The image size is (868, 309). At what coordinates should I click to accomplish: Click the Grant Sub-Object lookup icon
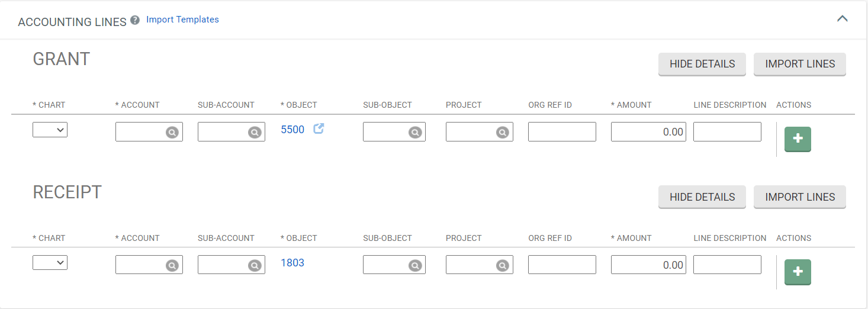[x=415, y=133]
